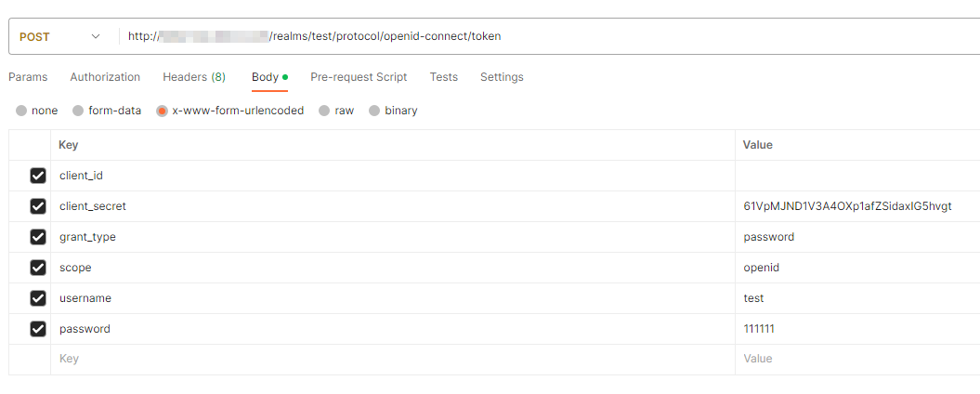Select the raw body option
Image resolution: width=980 pixels, height=394 pixels.
pyautogui.click(x=324, y=111)
